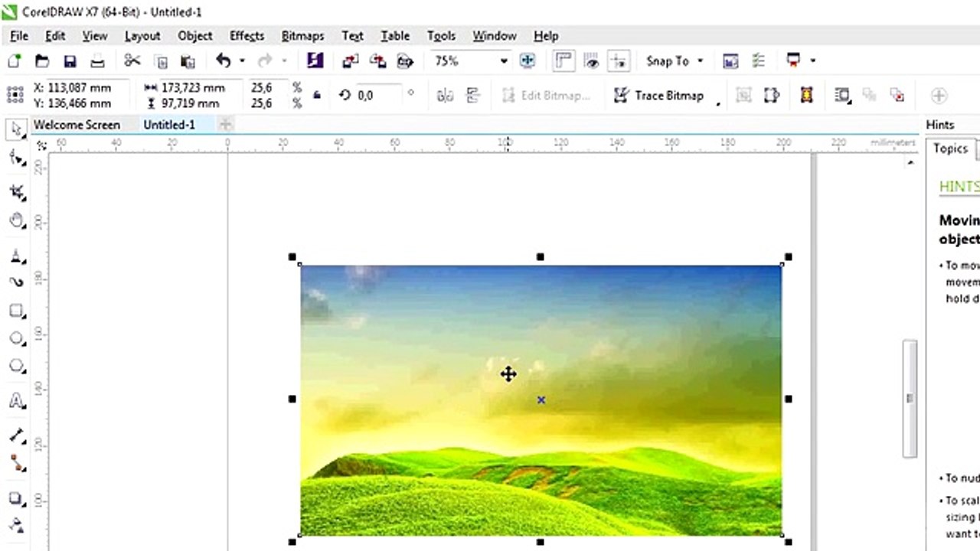Screen dimensions: 980x551
Task: Open the Bitmaps menu
Action: click(x=302, y=36)
